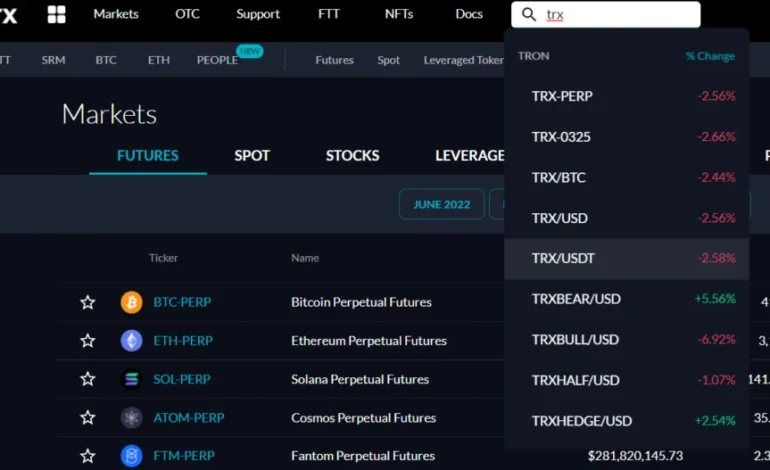Click Bitcoin Perpetual Futures name
770x470 pixels.
pos(361,302)
